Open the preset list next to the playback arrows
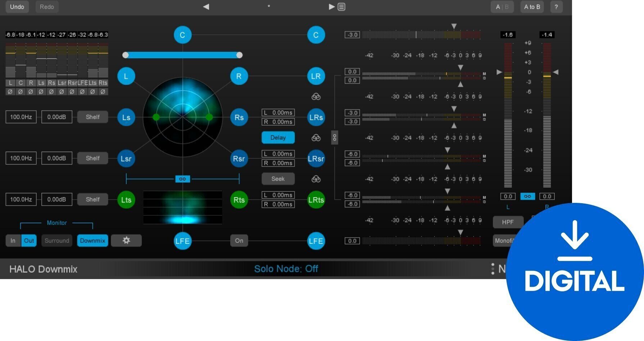 click(341, 6)
